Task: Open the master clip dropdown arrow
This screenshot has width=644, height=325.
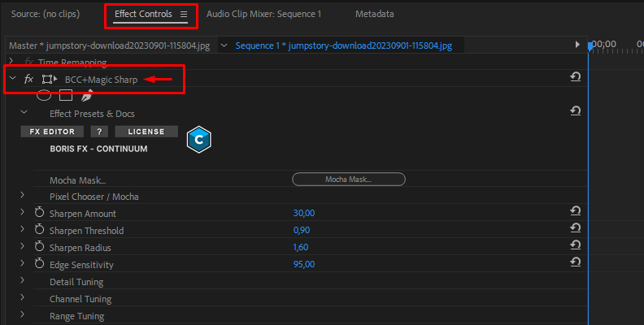Action: click(224, 45)
